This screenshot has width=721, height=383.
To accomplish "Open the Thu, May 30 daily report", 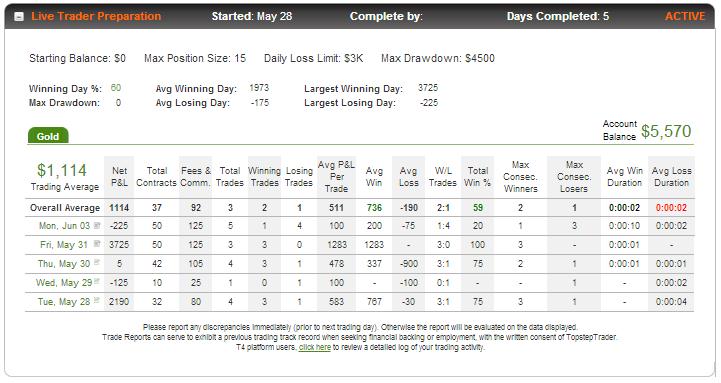I will click(x=64, y=263).
